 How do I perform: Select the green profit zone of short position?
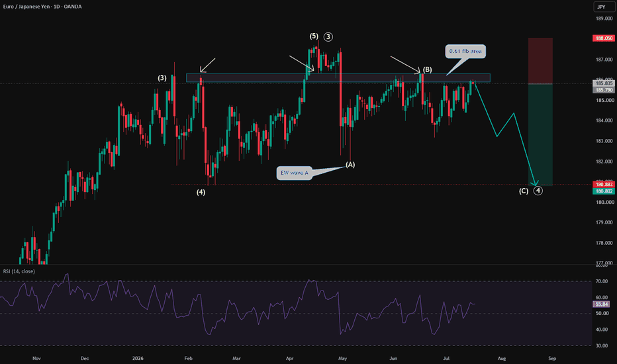coord(540,134)
